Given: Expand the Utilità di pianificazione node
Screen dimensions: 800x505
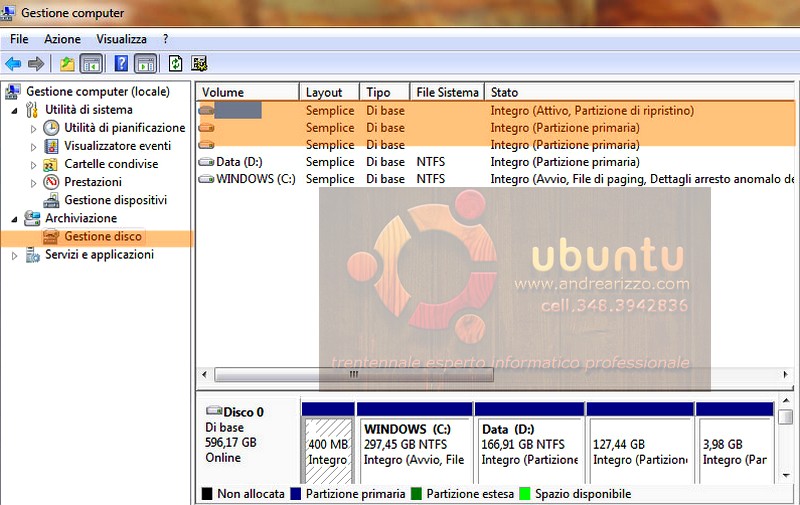Looking at the screenshot, I should [33, 129].
